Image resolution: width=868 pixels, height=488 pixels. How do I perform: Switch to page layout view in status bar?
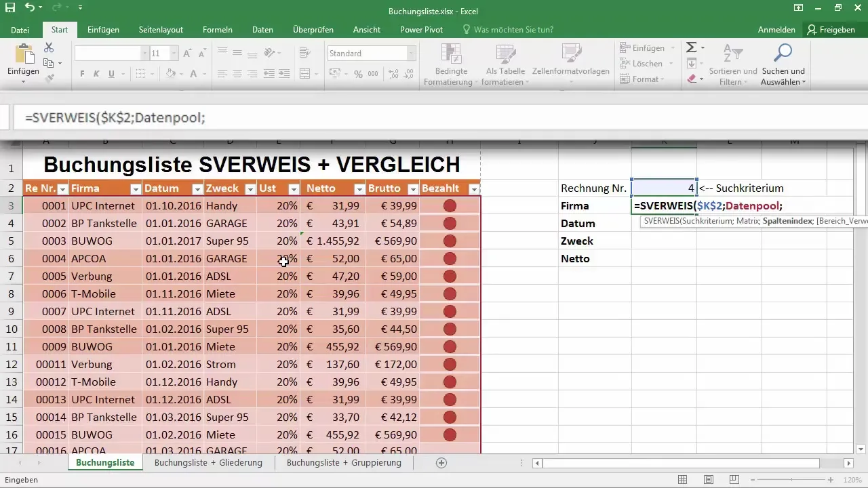[708, 480]
